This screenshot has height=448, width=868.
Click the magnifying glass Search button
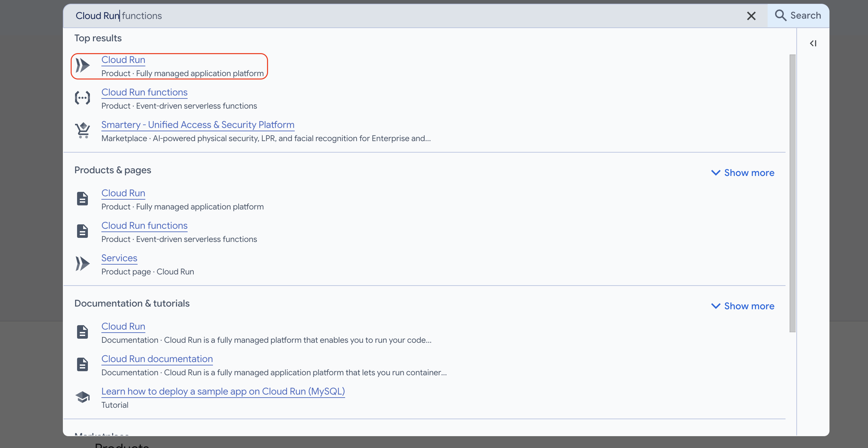coord(798,16)
